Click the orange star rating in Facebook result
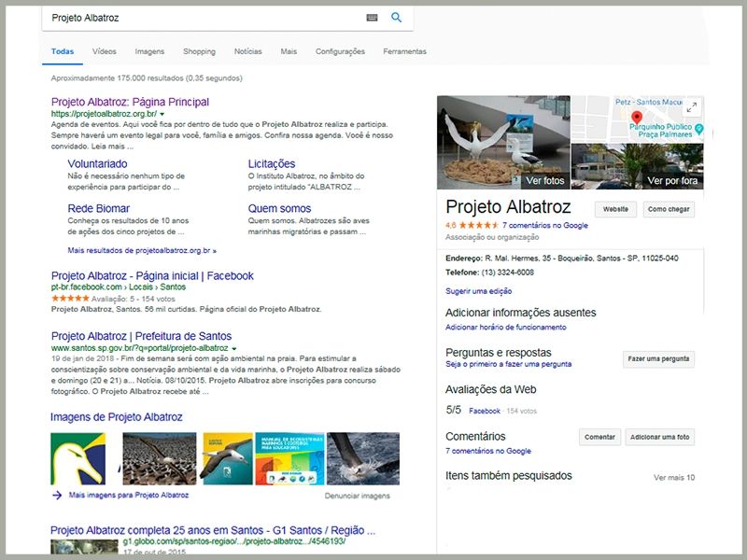 [70, 298]
